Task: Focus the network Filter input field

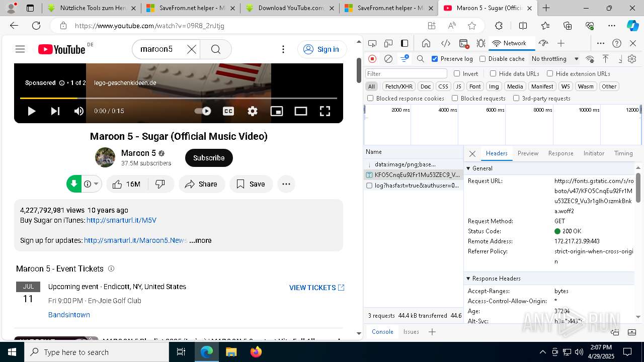Action: coord(406,73)
